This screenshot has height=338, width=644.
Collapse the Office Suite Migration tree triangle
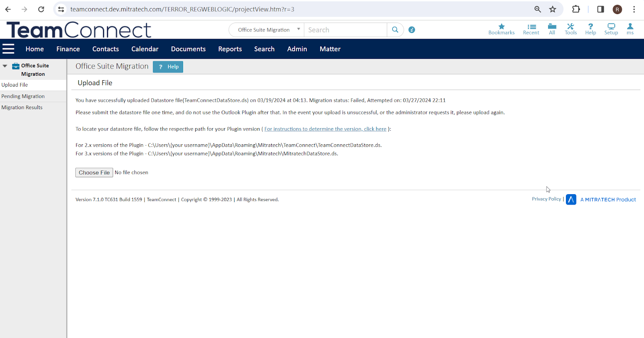(x=5, y=66)
